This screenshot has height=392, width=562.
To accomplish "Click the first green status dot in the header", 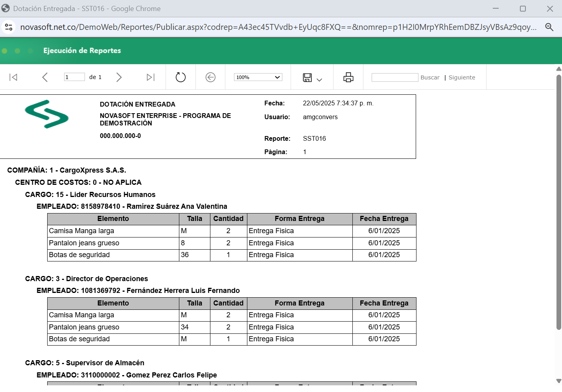I will [4, 50].
